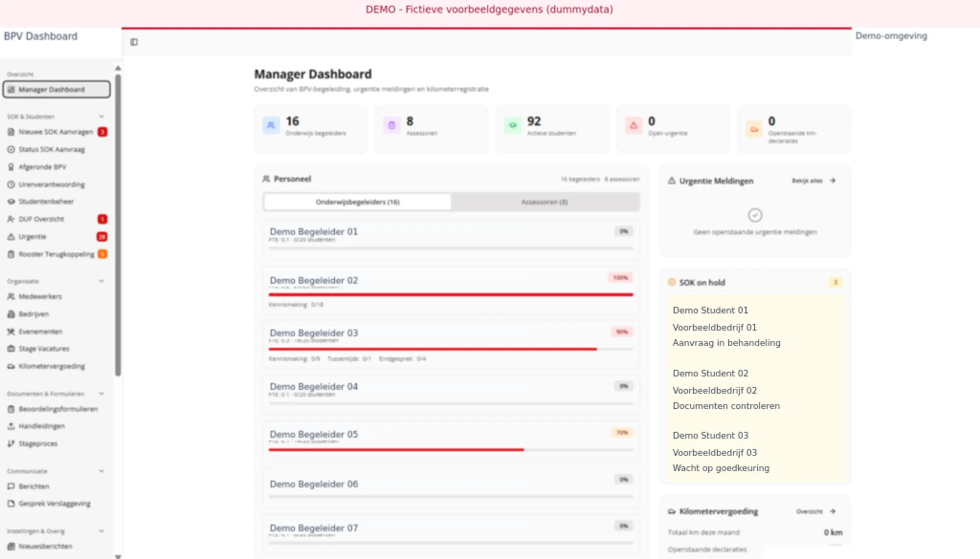
Task: Open Urenverantwoording clock item
Action: 57,184
